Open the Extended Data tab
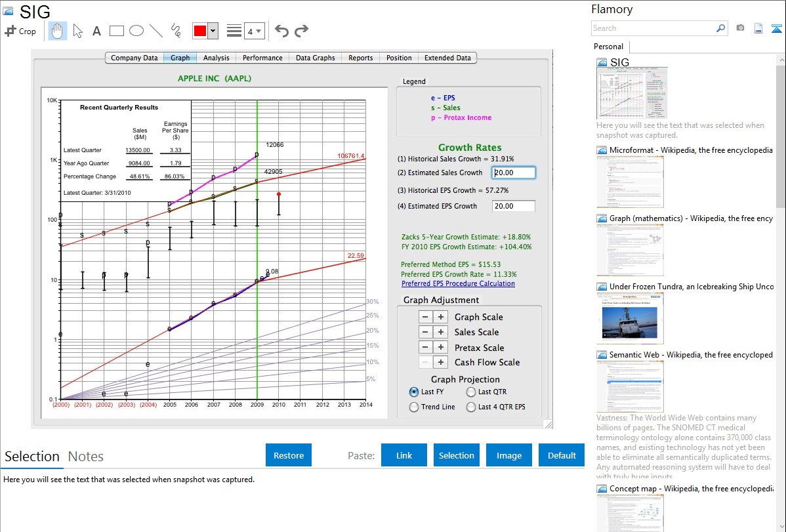This screenshot has height=532, width=786. point(447,58)
